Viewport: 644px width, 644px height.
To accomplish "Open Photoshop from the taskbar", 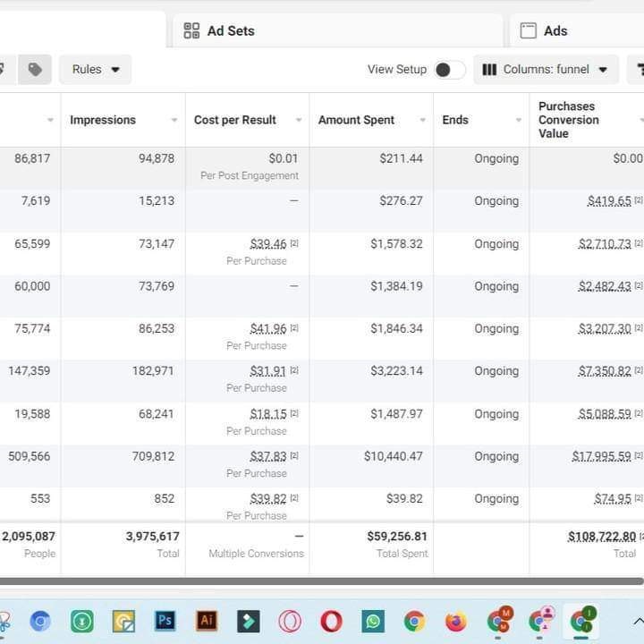I will tap(165, 621).
